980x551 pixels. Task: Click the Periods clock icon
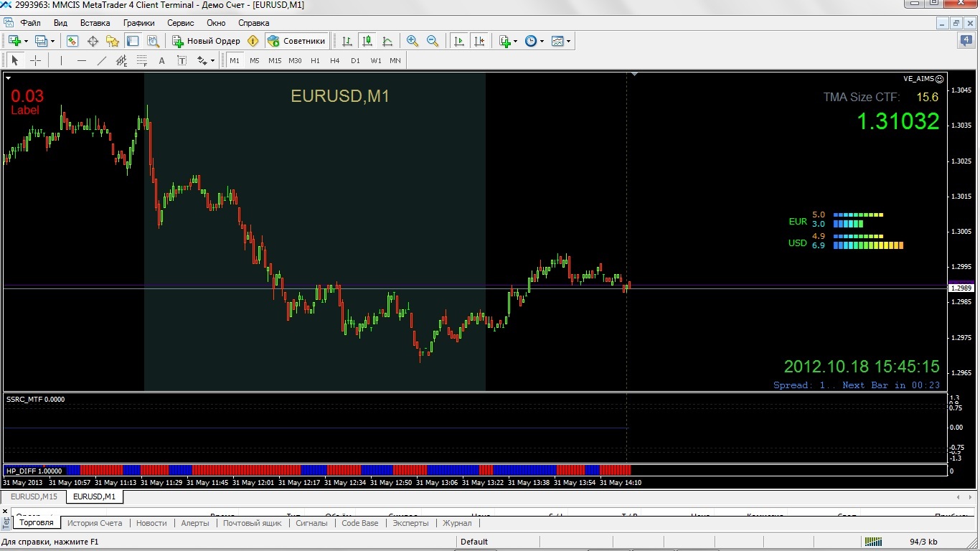pyautogui.click(x=531, y=41)
